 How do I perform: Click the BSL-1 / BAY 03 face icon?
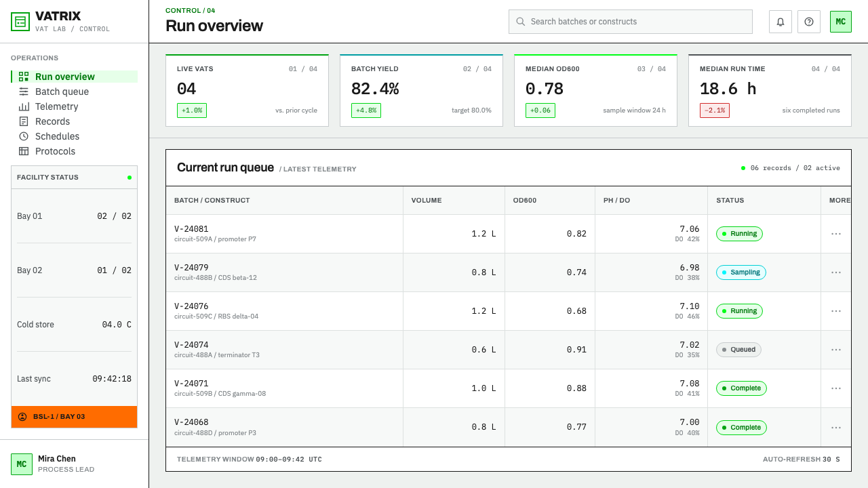(22, 417)
